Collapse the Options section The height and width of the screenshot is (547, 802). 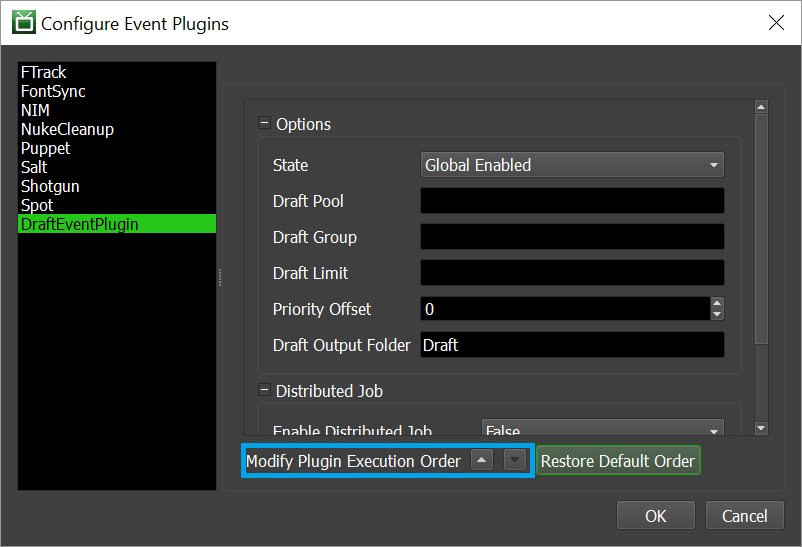(x=264, y=123)
